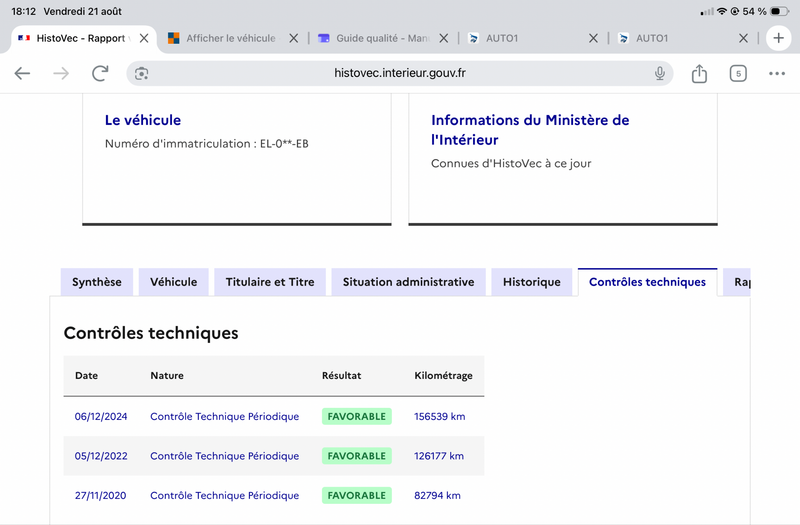Tap the clock 18:12 in the status bar
Viewport: 800px width, 525px height.
pos(23,11)
